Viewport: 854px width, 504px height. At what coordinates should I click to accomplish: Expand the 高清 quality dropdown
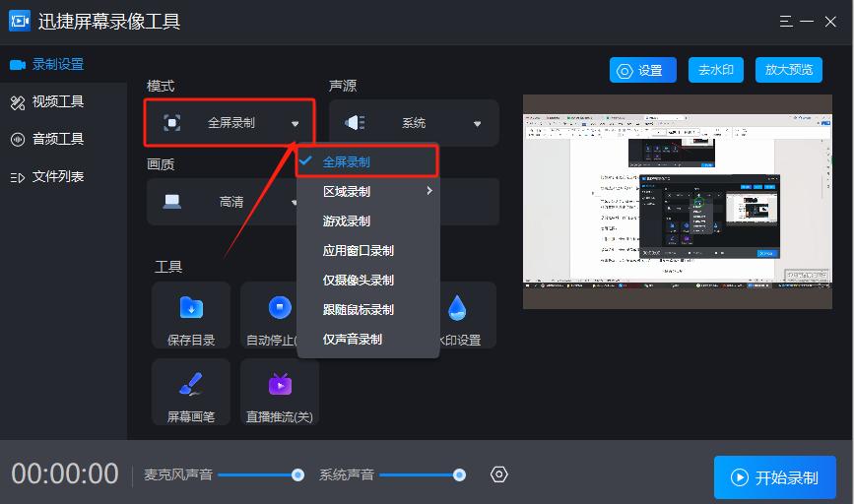tap(224, 202)
